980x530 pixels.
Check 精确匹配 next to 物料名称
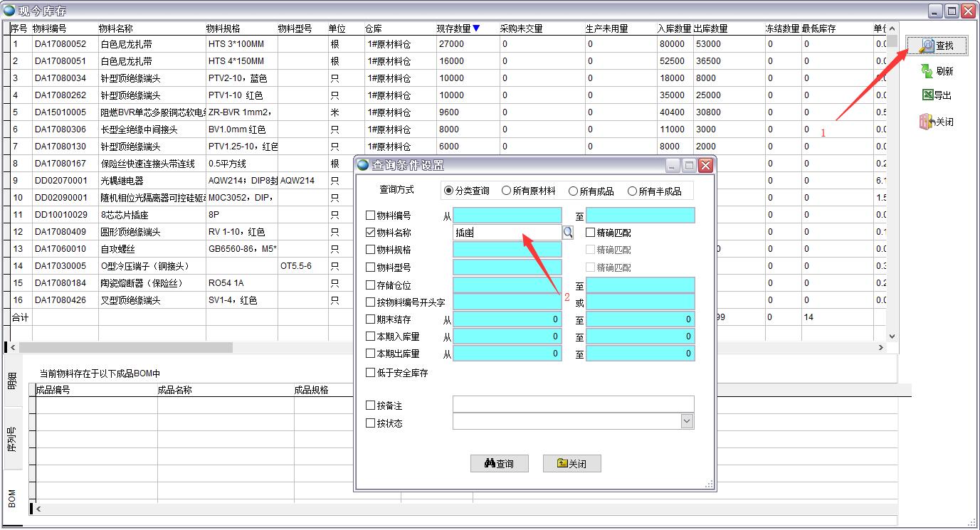[x=590, y=233]
